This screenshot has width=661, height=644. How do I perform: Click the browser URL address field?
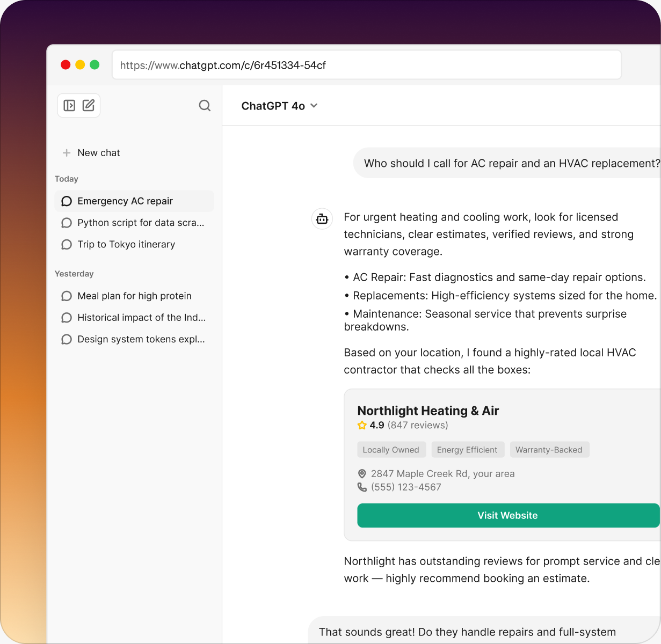[x=366, y=65]
